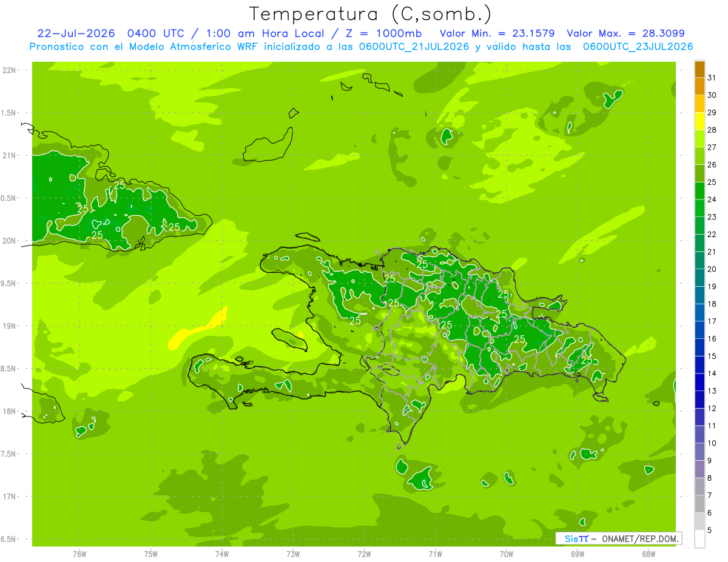The image size is (728, 562).
Task: Click the "Temperatura (C,somb.)" chart title
Action: click(x=370, y=14)
